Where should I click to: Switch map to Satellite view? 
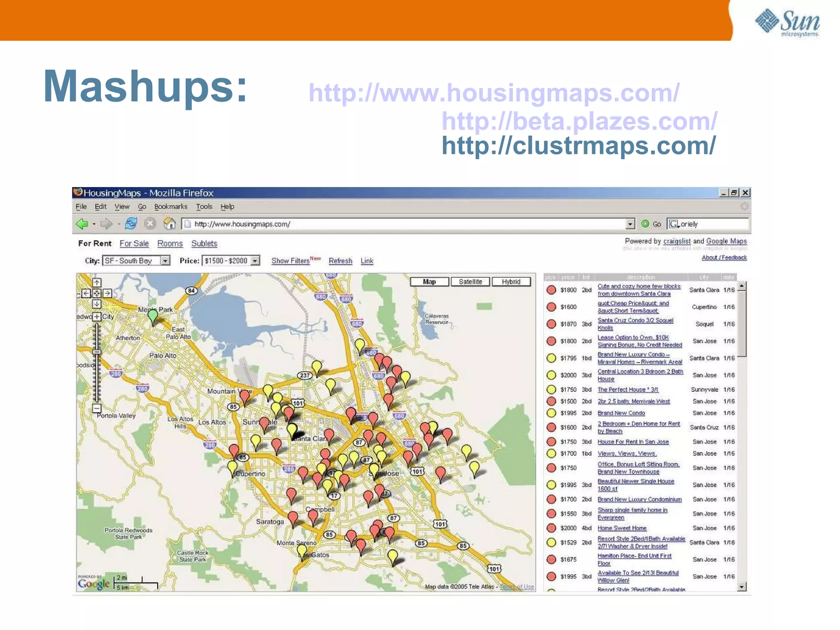pyautogui.click(x=470, y=282)
